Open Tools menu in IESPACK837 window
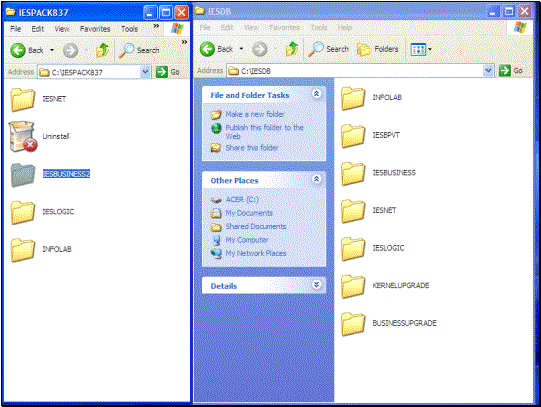This screenshot has width=541, height=407. click(x=129, y=29)
